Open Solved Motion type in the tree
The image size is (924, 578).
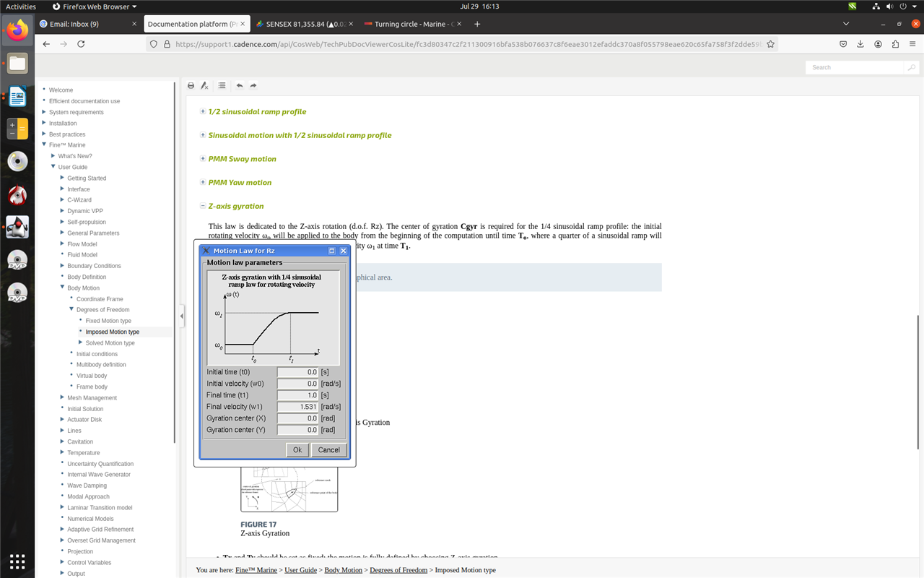click(x=110, y=343)
